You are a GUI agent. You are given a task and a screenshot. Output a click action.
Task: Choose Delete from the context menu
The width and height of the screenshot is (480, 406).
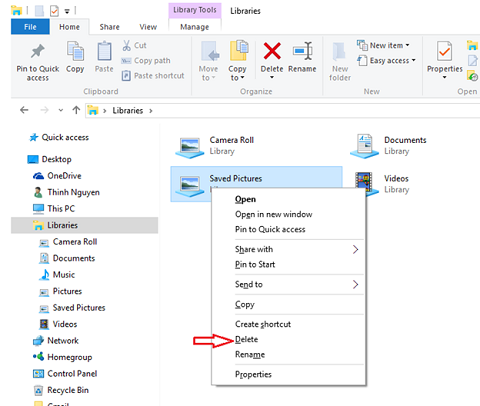click(247, 339)
